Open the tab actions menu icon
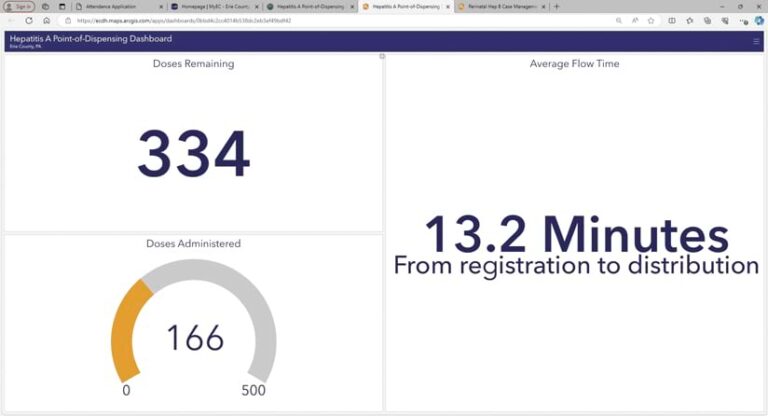Viewport: 768px width, 416px height. point(62,7)
